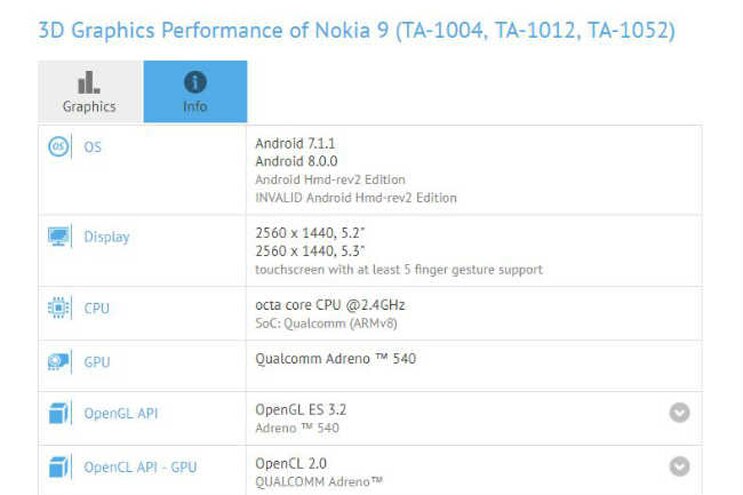The width and height of the screenshot is (743, 495).
Task: Click the Display monitor icon
Action: pos(59,237)
